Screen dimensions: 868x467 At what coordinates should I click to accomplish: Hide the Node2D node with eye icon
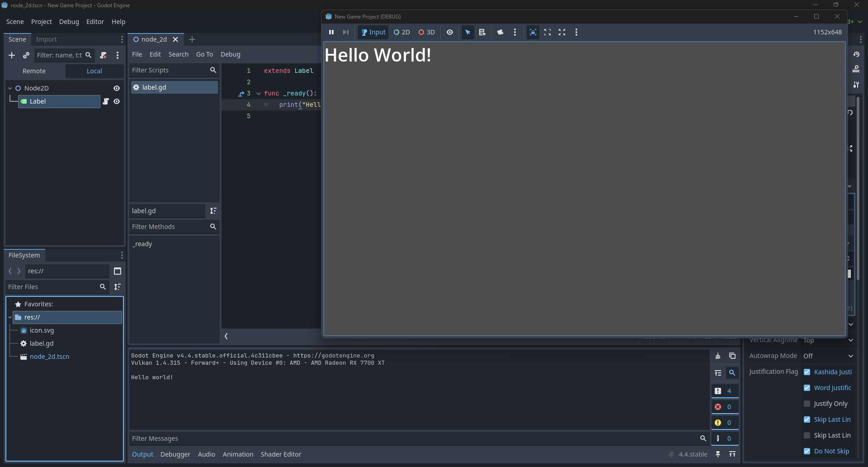coord(117,88)
